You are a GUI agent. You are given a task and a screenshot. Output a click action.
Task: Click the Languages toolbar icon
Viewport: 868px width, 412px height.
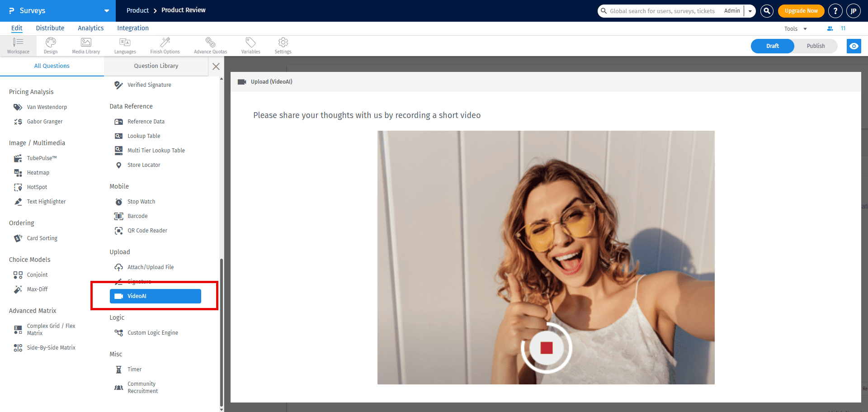pos(125,45)
